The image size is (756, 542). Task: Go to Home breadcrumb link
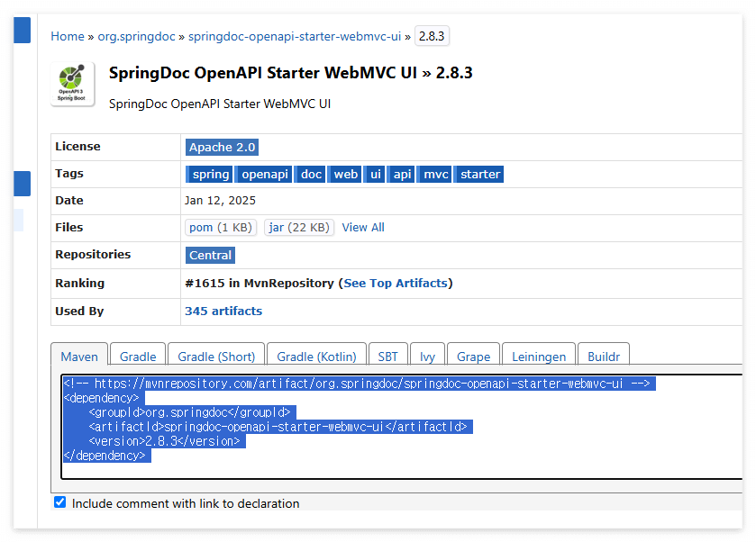point(68,37)
